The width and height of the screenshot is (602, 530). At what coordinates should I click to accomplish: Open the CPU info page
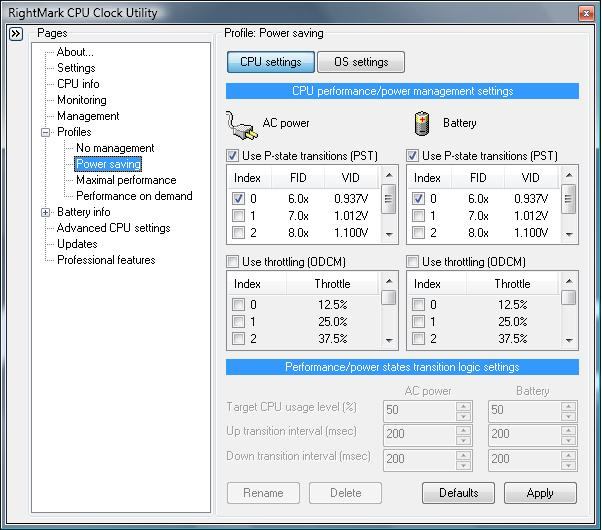[x=78, y=84]
